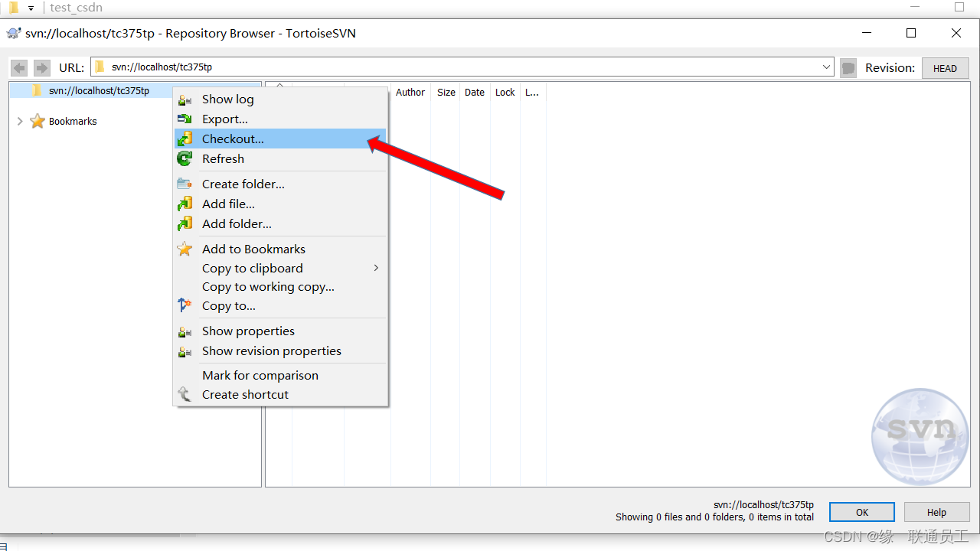
Task: Expand the Bookmarks tree node
Action: (x=19, y=121)
